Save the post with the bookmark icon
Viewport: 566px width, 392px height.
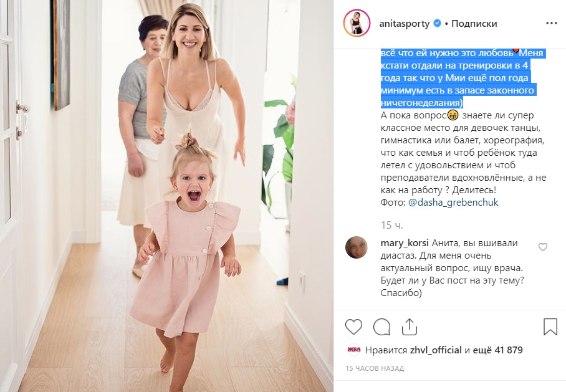point(550,327)
